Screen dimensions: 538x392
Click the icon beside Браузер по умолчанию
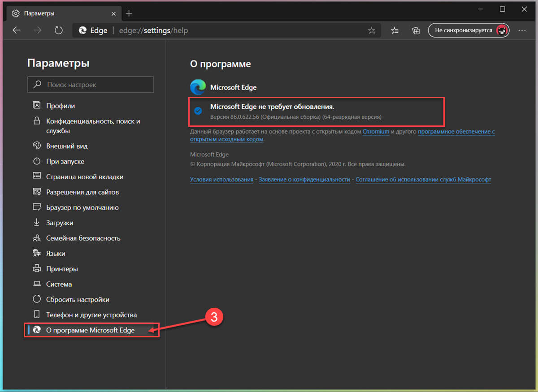pos(37,207)
